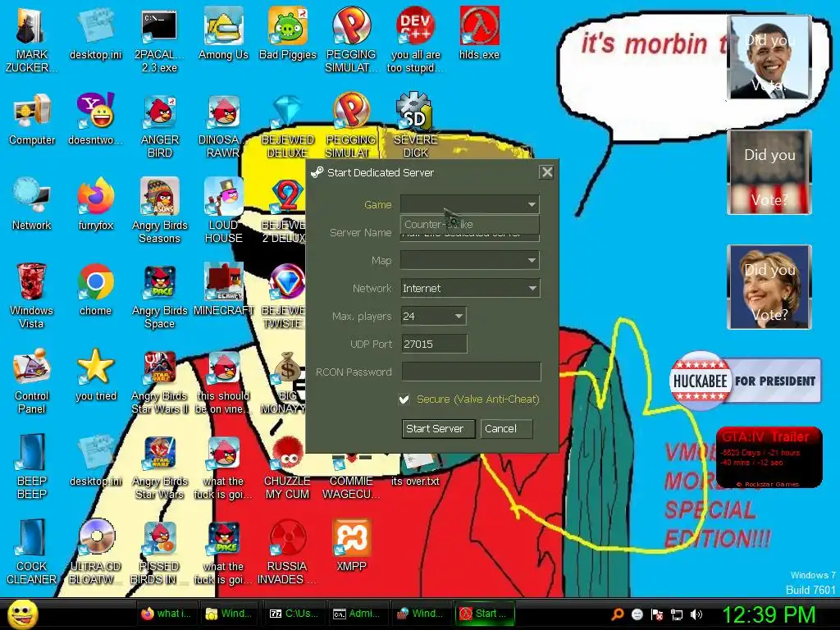Screen dimensions: 840x630
Task: Expand the Game dropdown
Action: pyautogui.click(x=470, y=204)
